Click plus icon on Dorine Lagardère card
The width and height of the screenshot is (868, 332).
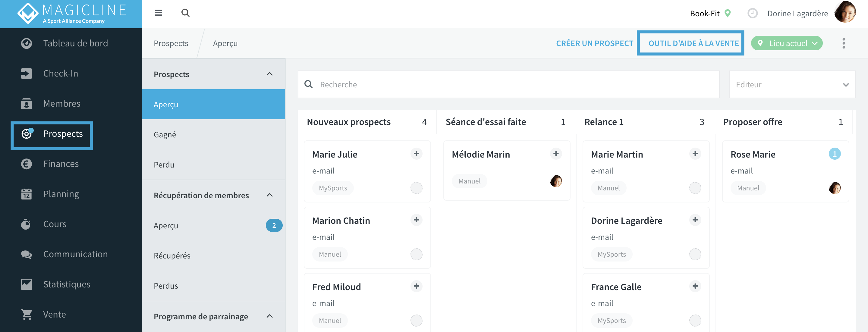[x=695, y=220]
